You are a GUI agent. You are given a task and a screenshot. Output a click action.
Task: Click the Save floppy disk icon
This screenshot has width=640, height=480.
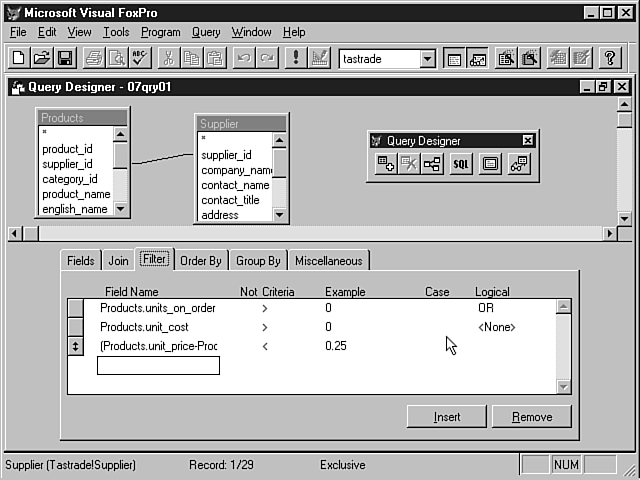tap(65, 58)
